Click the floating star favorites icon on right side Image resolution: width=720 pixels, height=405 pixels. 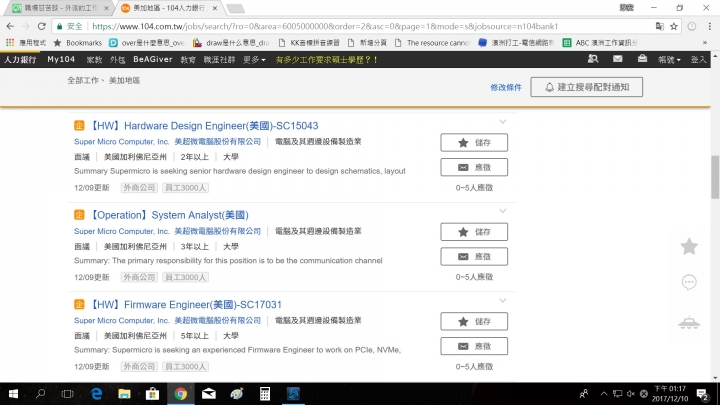point(689,247)
